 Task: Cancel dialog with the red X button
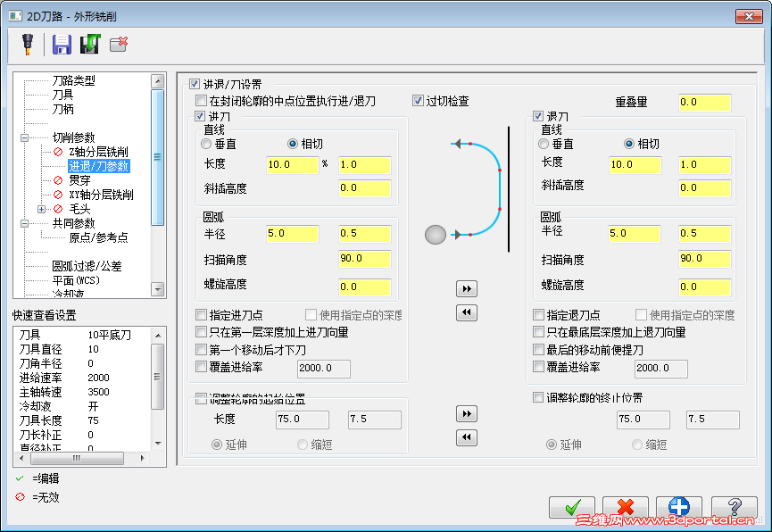[626, 507]
